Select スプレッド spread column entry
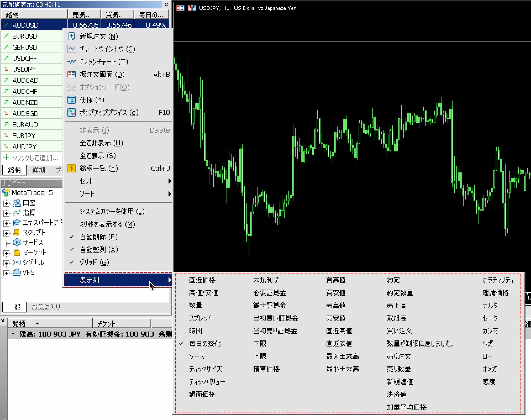The height and width of the screenshot is (420, 531). point(201,318)
